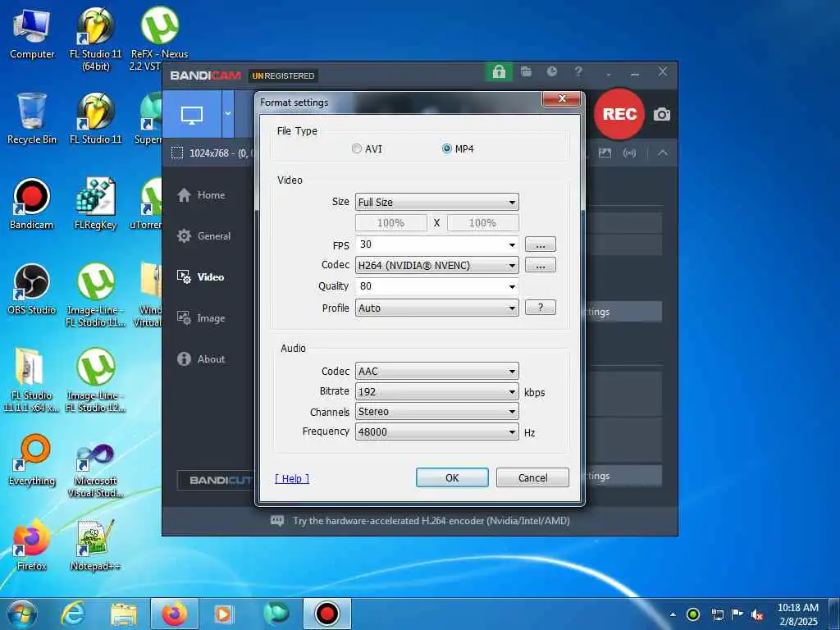The image size is (840, 630).
Task: Open the Windows Start menu
Action: click(22, 614)
